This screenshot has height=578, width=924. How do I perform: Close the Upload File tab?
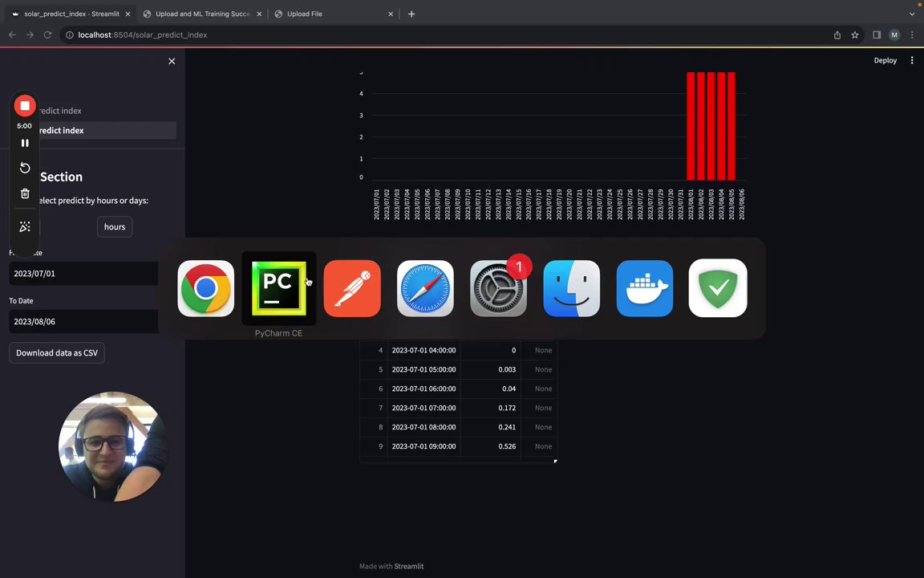[390, 14]
